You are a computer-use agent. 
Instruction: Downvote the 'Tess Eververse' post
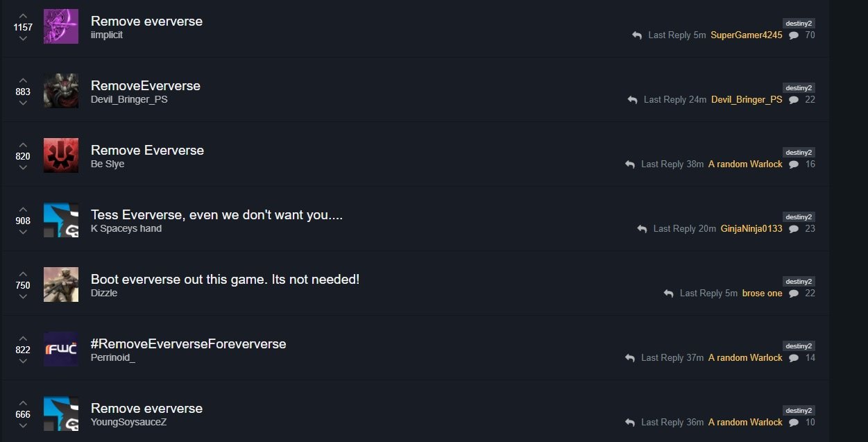coord(23,232)
